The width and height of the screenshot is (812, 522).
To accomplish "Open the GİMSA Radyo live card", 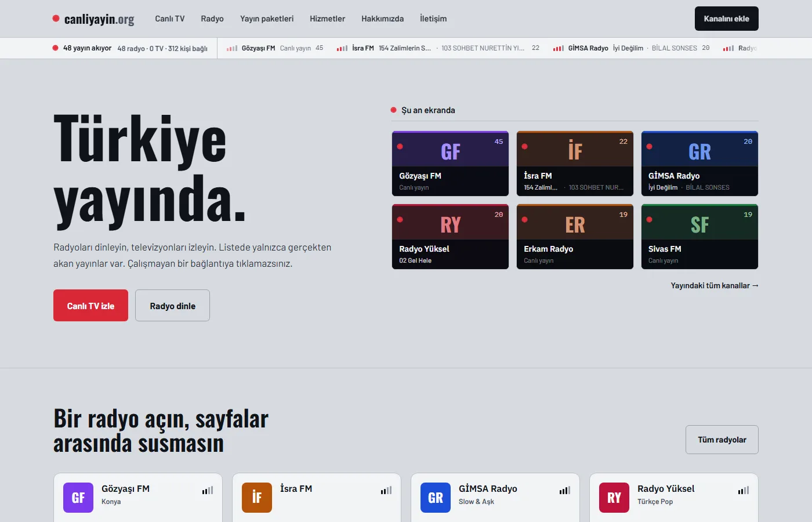I will click(699, 164).
